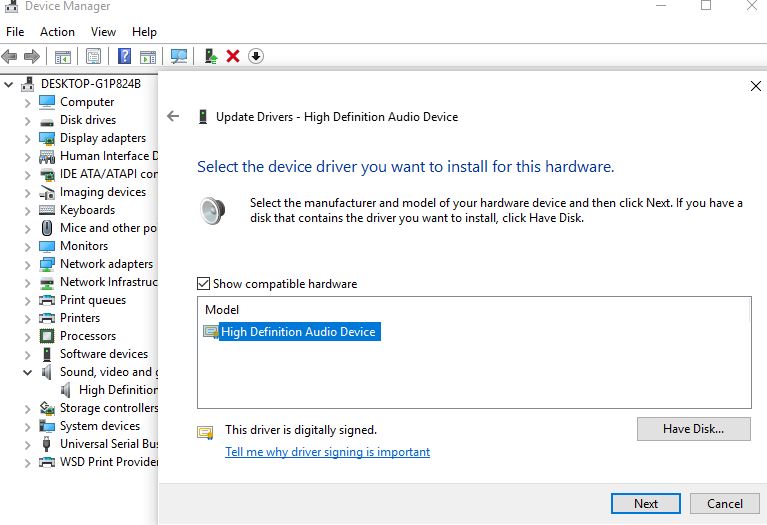The image size is (767, 525).
Task: Click the Help toolbar icon
Action: (x=125, y=56)
